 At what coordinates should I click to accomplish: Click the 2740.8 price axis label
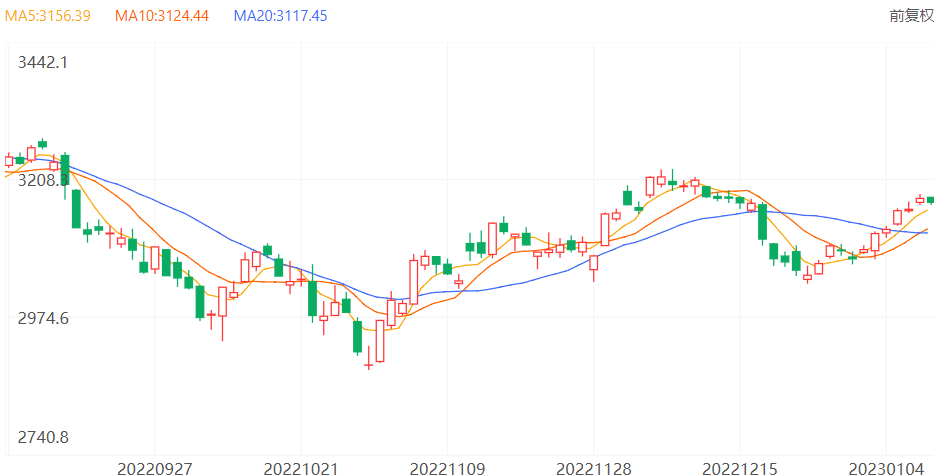(x=43, y=437)
